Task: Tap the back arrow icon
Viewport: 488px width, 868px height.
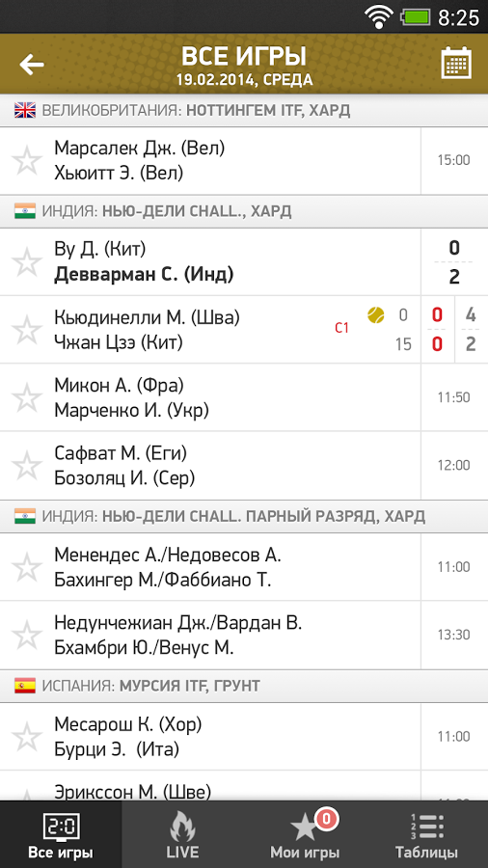Action: click(32, 65)
